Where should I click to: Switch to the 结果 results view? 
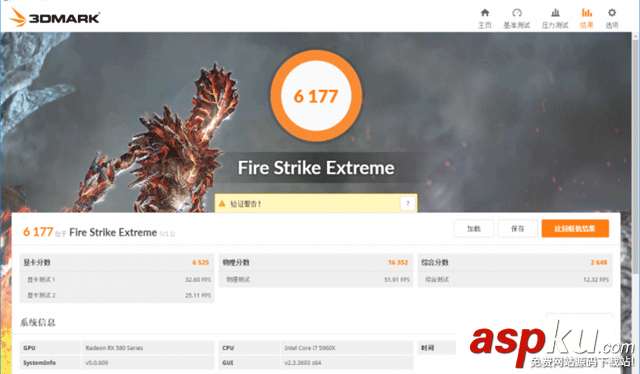(587, 19)
